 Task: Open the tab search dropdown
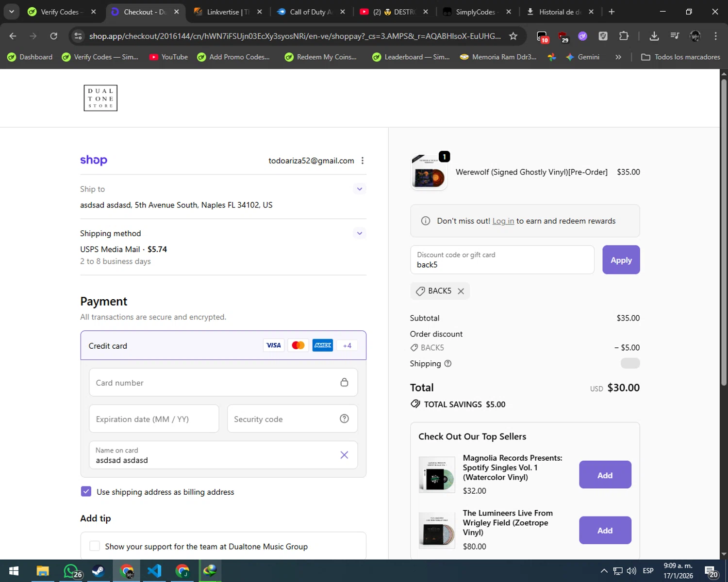12,12
